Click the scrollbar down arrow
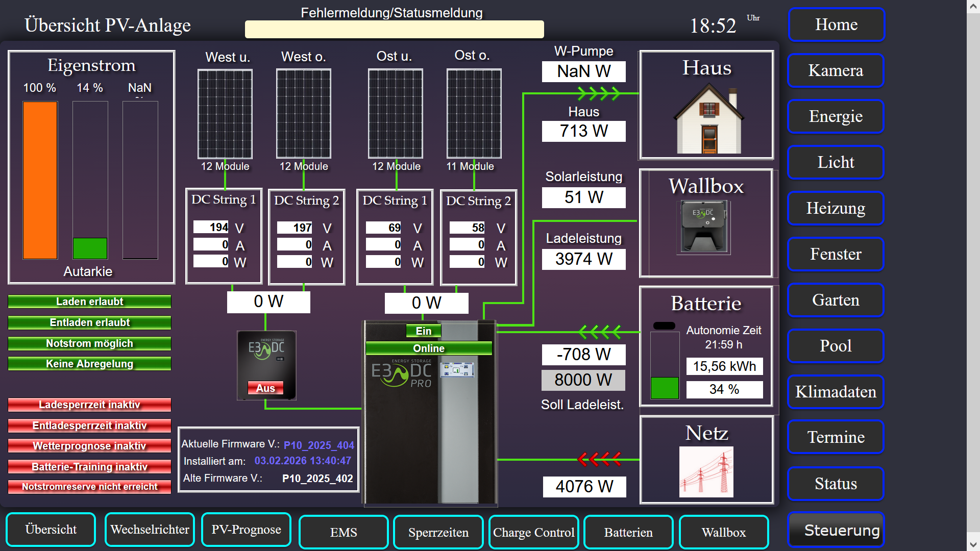The width and height of the screenshot is (980, 551). coord(973,545)
